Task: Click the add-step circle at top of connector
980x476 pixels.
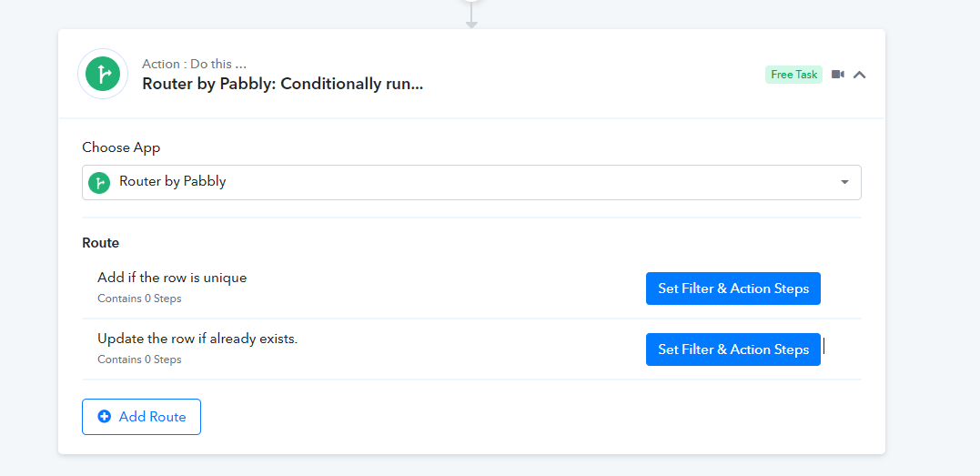Action: point(472,2)
